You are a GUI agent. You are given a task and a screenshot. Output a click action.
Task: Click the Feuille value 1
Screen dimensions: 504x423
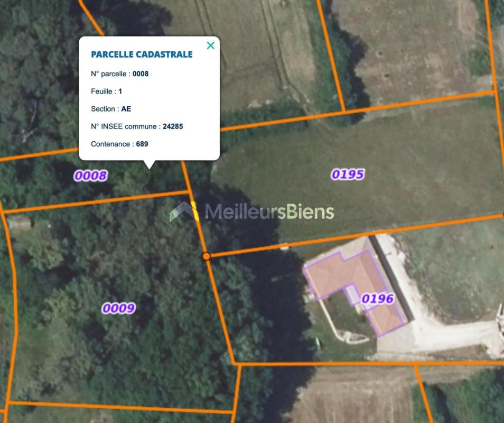(x=120, y=91)
